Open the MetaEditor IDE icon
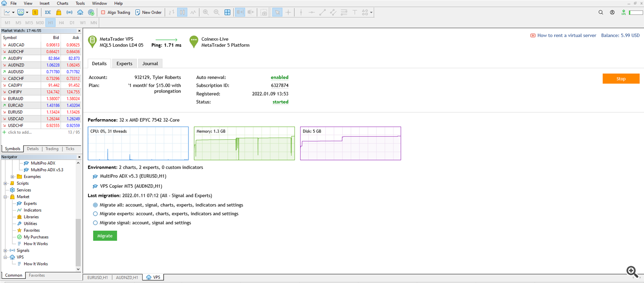Screen dimensions: 644x283 [48, 12]
